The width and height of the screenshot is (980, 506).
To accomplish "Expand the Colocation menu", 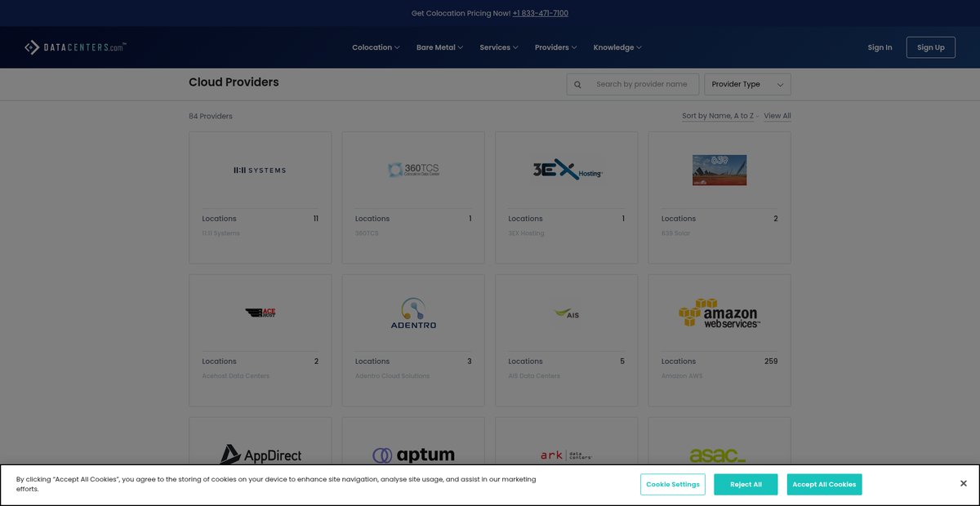I will [x=376, y=47].
